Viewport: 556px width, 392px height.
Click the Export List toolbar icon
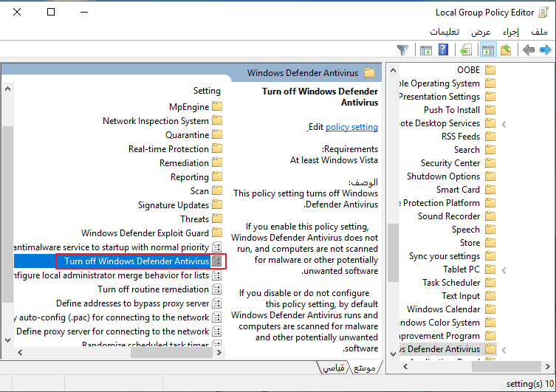click(x=465, y=50)
